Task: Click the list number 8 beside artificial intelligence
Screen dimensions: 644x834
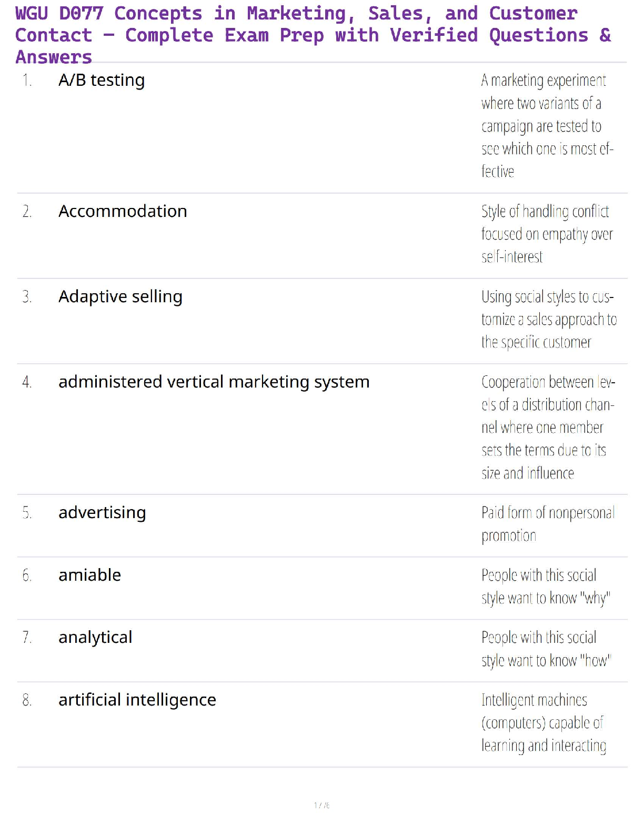Action: 27,700
